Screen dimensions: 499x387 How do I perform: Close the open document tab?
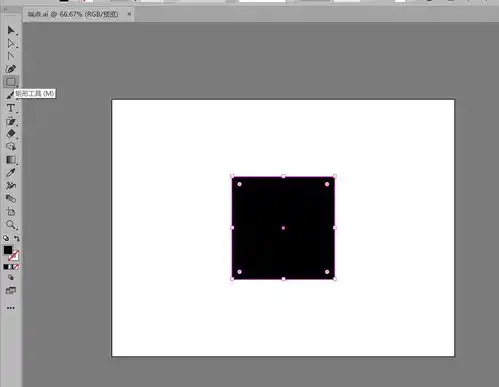(x=129, y=14)
